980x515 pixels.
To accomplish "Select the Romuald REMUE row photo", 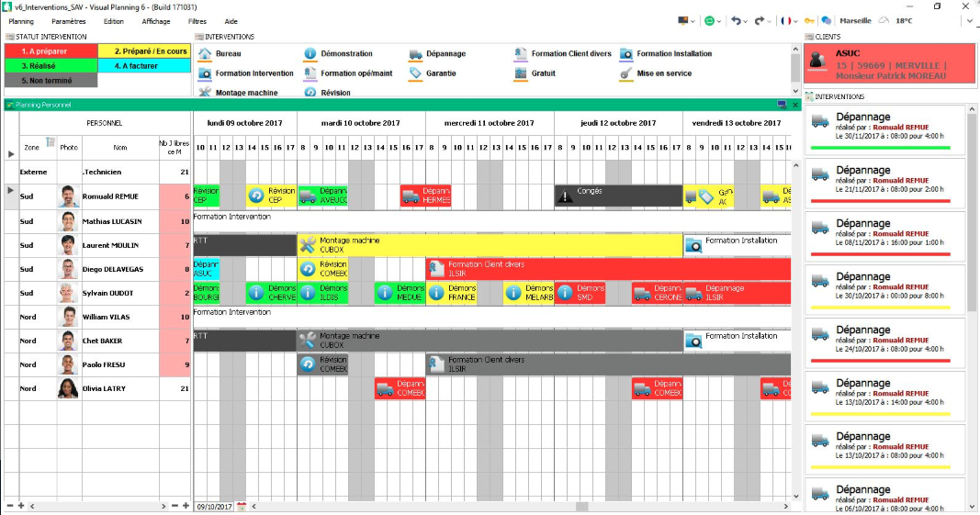I will (69, 196).
